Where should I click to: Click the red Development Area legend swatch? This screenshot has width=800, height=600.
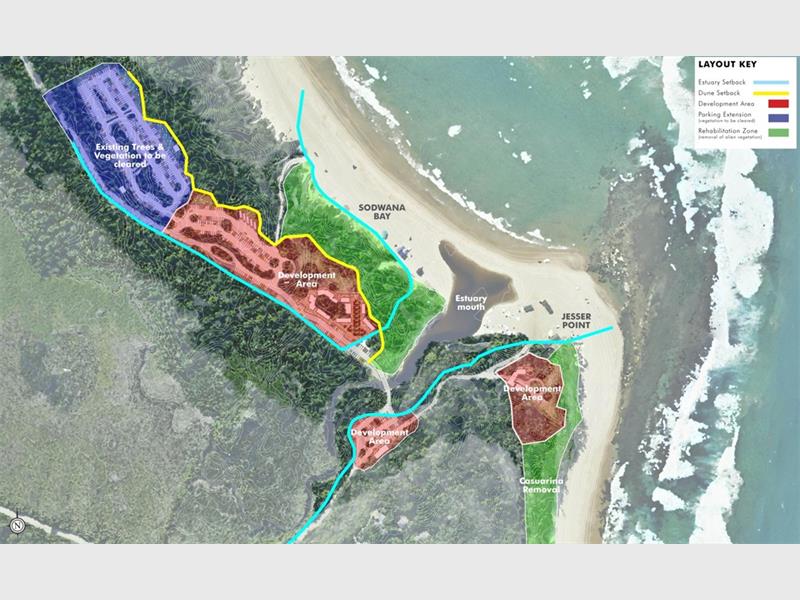pos(778,104)
